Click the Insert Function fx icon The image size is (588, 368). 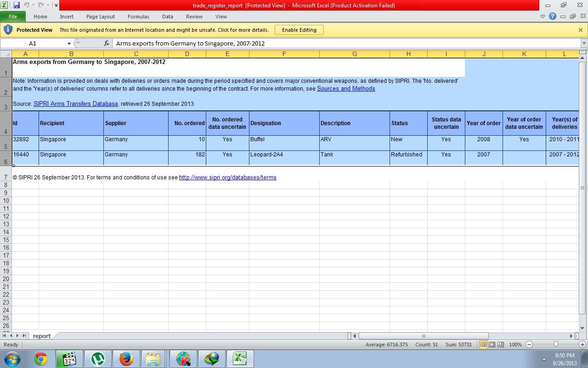point(107,43)
